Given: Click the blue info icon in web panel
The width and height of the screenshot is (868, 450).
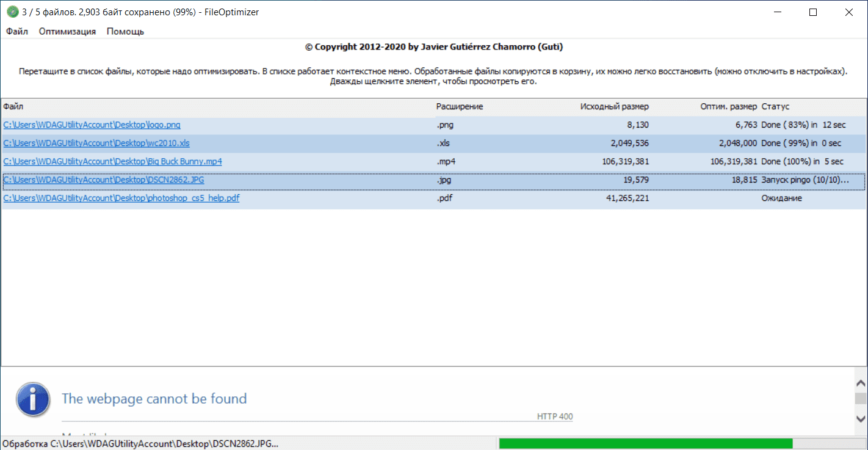Looking at the screenshot, I should pos(32,399).
